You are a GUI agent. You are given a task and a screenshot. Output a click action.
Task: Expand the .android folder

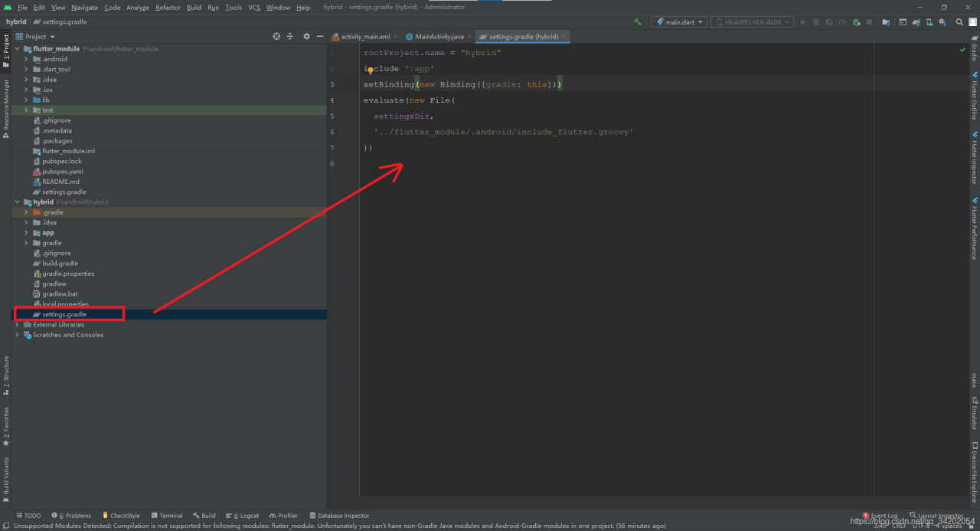click(x=27, y=59)
